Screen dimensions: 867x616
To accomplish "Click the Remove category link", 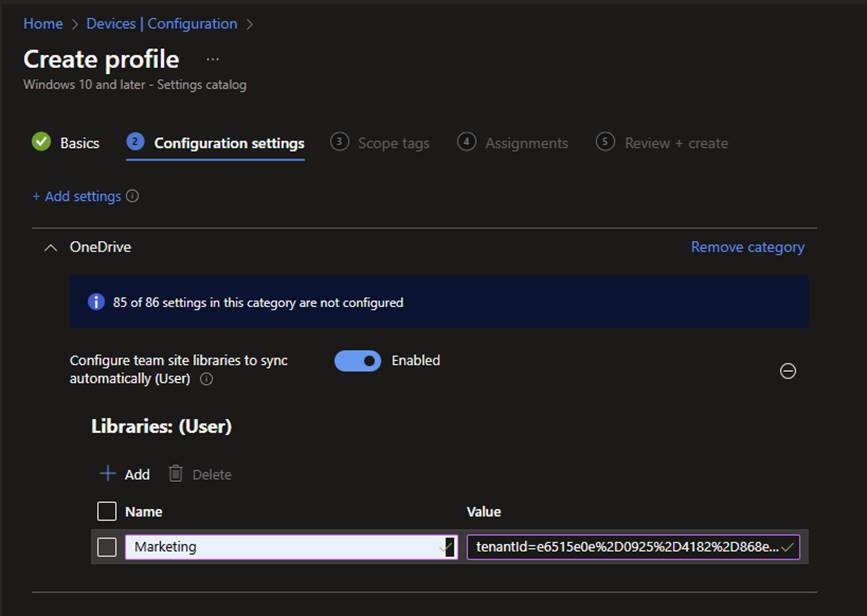I will click(747, 246).
